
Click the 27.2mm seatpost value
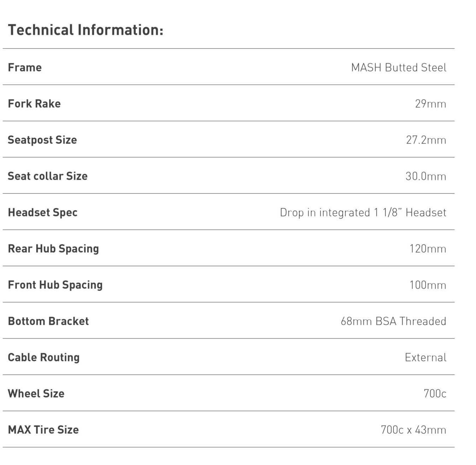[x=426, y=140]
